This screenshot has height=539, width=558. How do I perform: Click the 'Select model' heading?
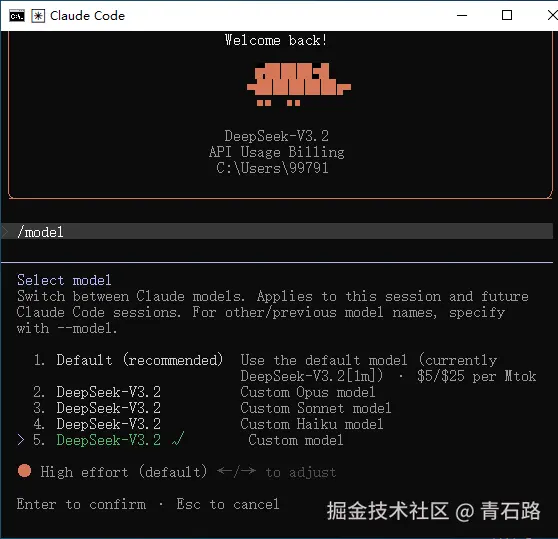64,280
